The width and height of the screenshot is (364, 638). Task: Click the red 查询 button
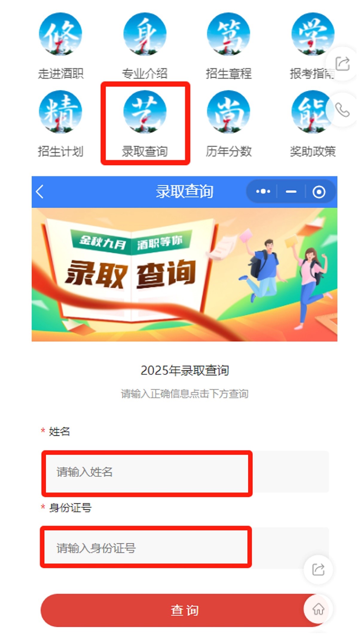(x=184, y=610)
